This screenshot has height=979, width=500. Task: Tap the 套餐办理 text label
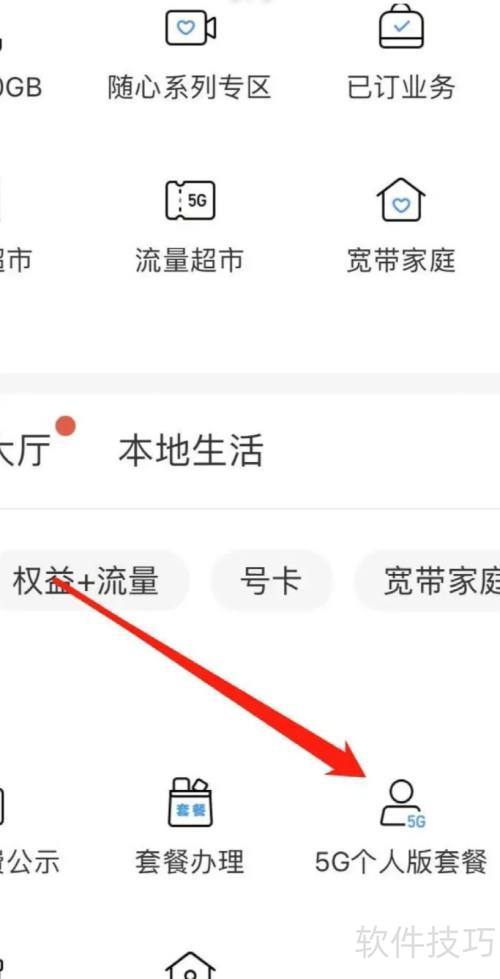pos(190,862)
